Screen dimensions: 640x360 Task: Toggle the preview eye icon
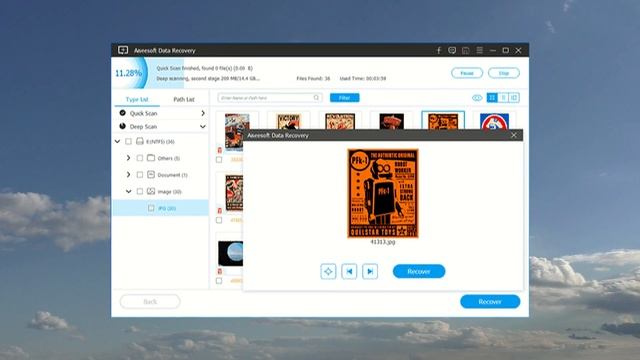tap(477, 98)
